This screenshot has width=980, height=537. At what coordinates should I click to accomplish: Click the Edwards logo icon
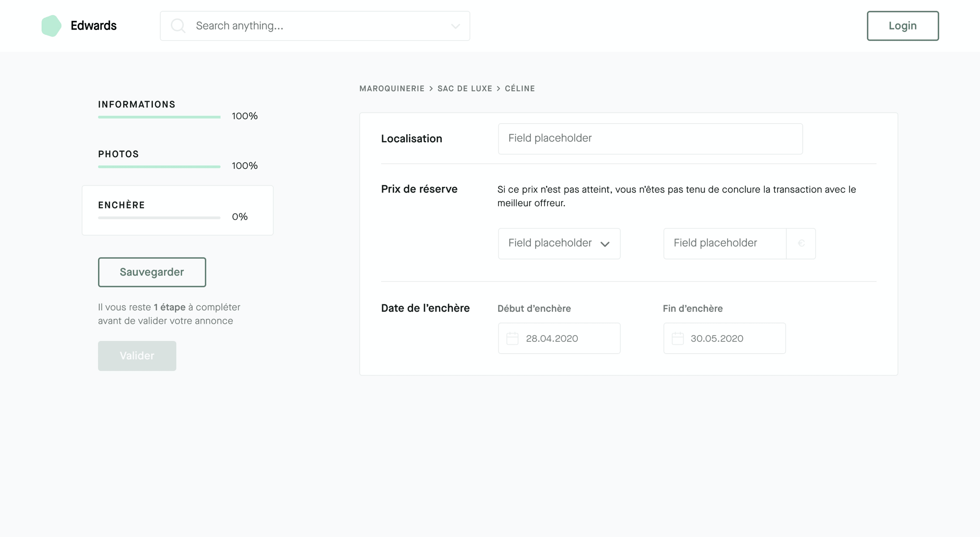click(51, 26)
